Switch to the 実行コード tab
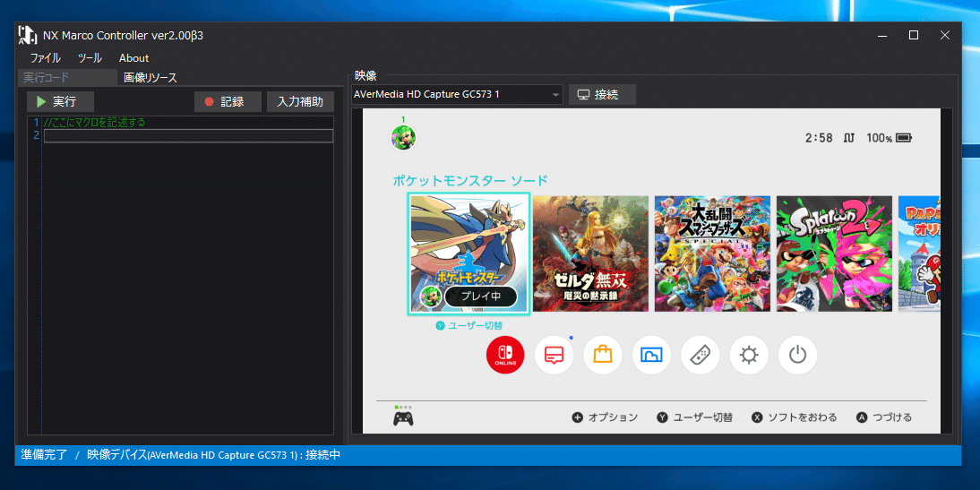 (67, 78)
